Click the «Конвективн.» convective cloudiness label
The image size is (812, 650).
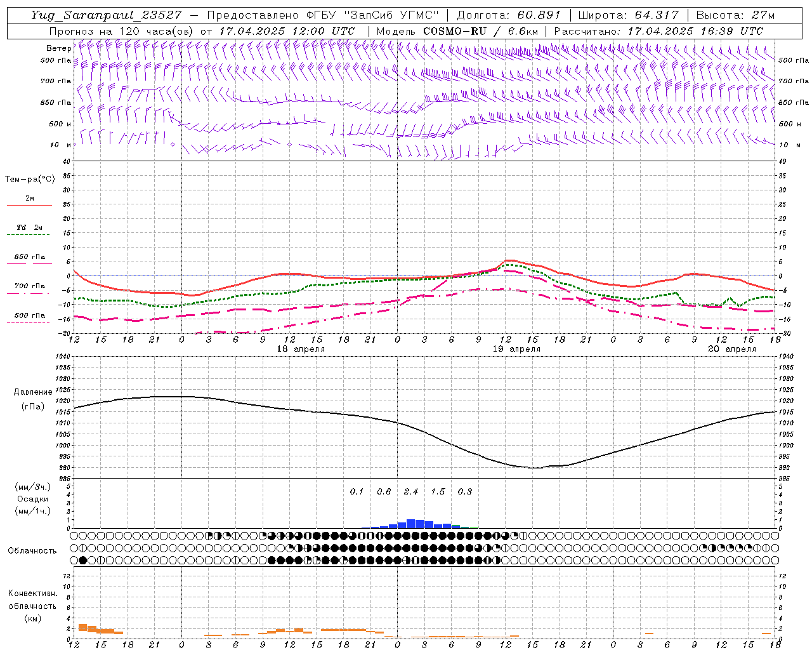point(32,594)
